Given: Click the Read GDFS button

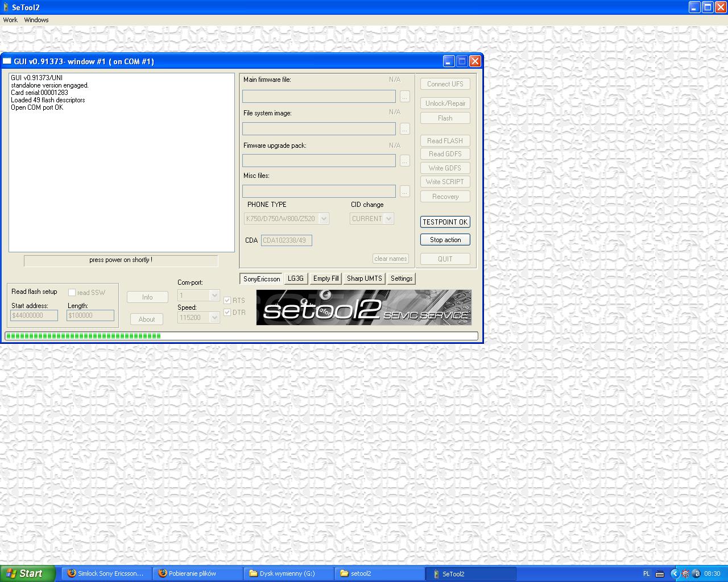Looking at the screenshot, I should coord(445,154).
